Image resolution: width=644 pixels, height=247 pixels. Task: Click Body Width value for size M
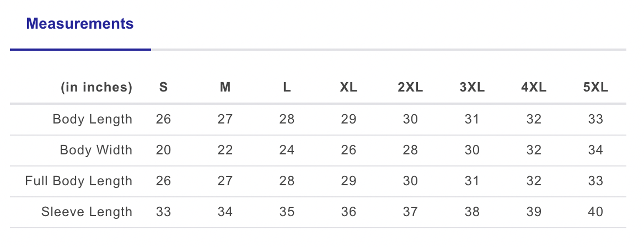pyautogui.click(x=225, y=150)
